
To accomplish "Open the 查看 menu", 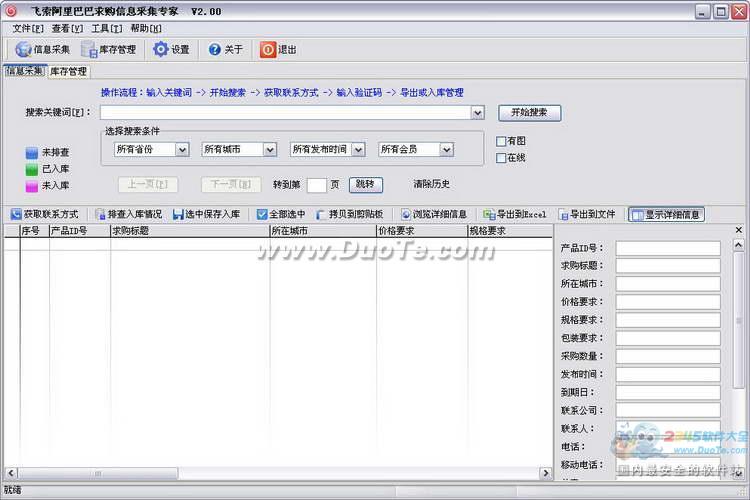I will click(x=67, y=29).
